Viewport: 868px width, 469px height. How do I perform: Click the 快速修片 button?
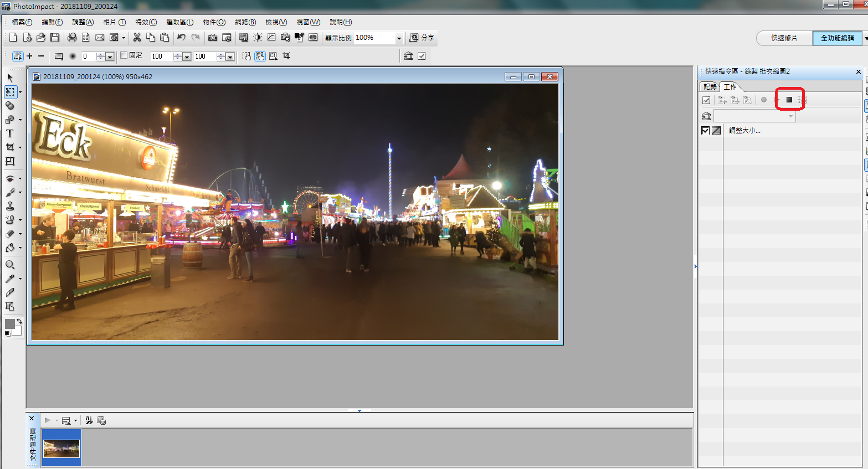click(784, 38)
